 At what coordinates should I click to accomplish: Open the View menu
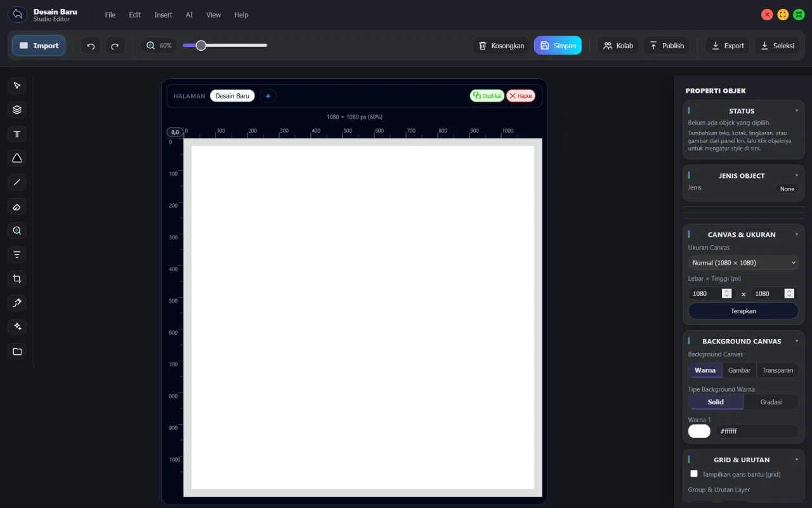214,15
